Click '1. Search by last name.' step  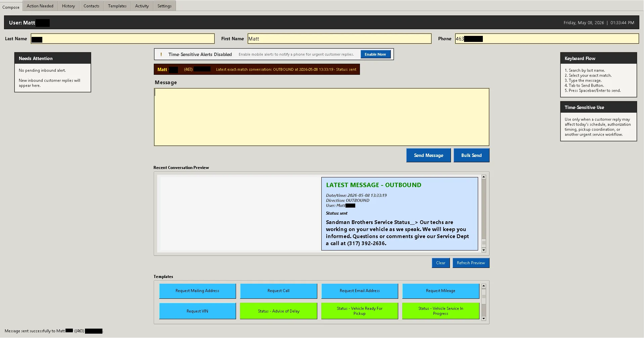pyautogui.click(x=585, y=70)
